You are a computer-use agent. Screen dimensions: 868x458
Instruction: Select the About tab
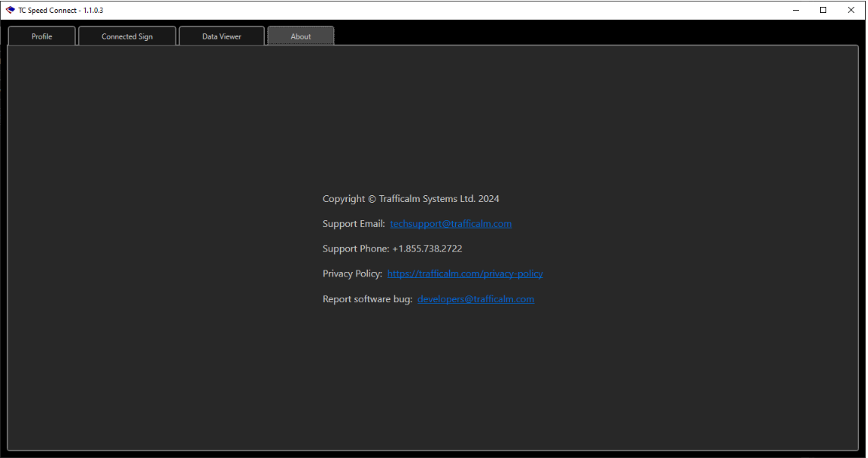click(x=300, y=36)
